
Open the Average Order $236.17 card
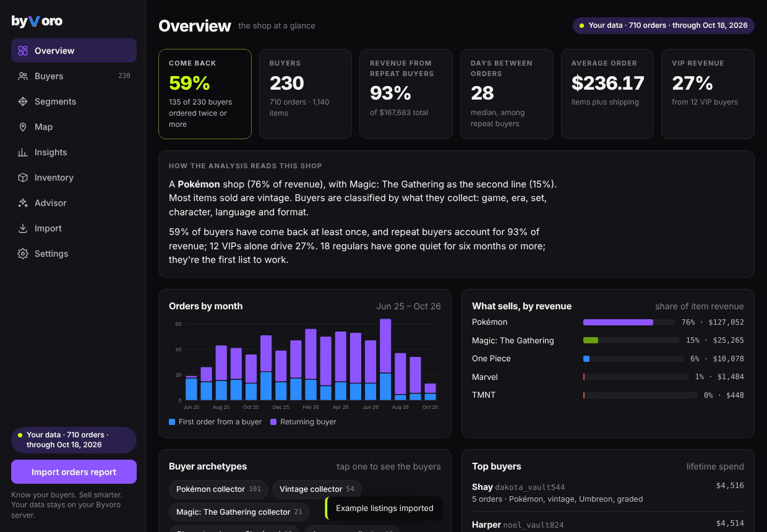pos(607,94)
